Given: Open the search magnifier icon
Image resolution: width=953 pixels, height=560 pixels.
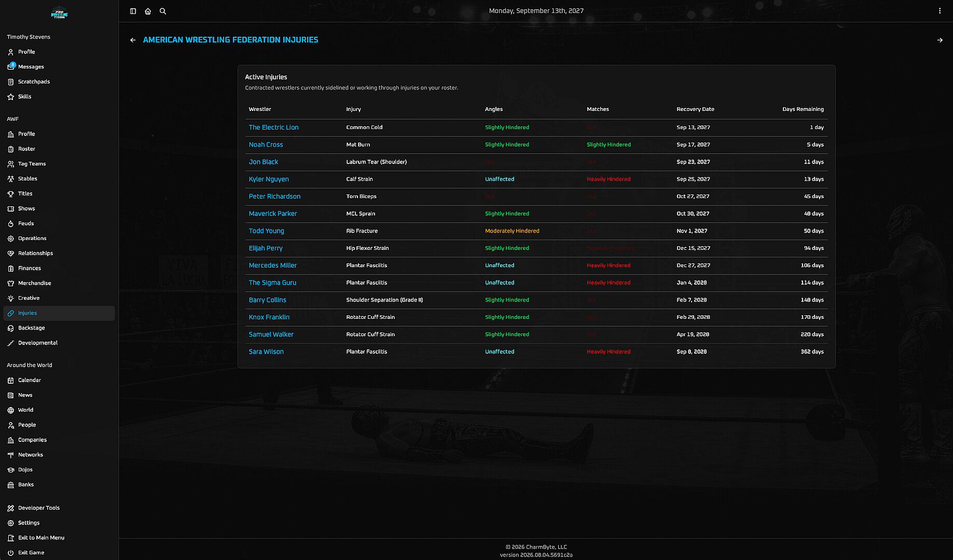Looking at the screenshot, I should click(163, 11).
